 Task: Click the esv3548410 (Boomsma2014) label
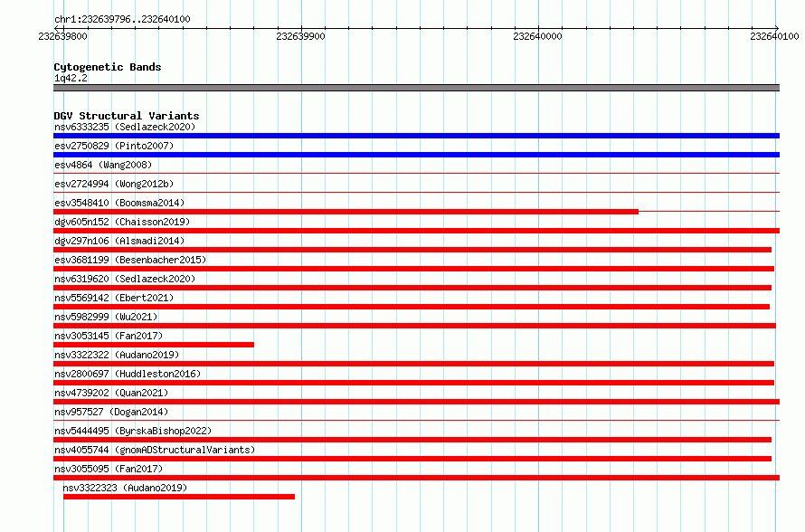coord(119,203)
